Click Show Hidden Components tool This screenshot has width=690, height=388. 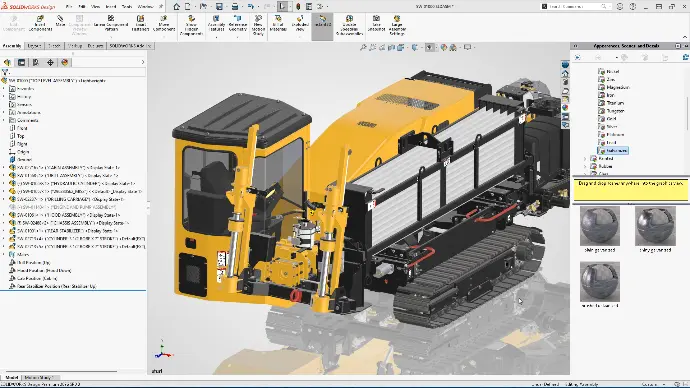pyautogui.click(x=191, y=25)
